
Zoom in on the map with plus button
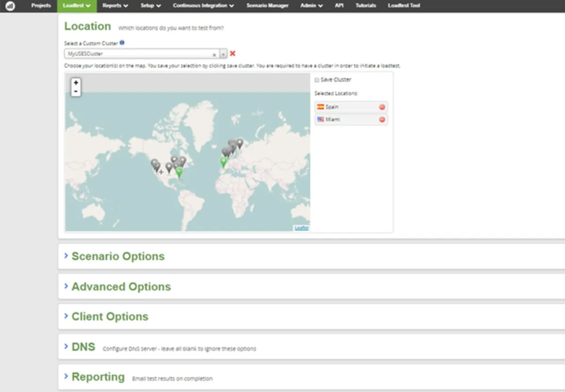point(76,83)
